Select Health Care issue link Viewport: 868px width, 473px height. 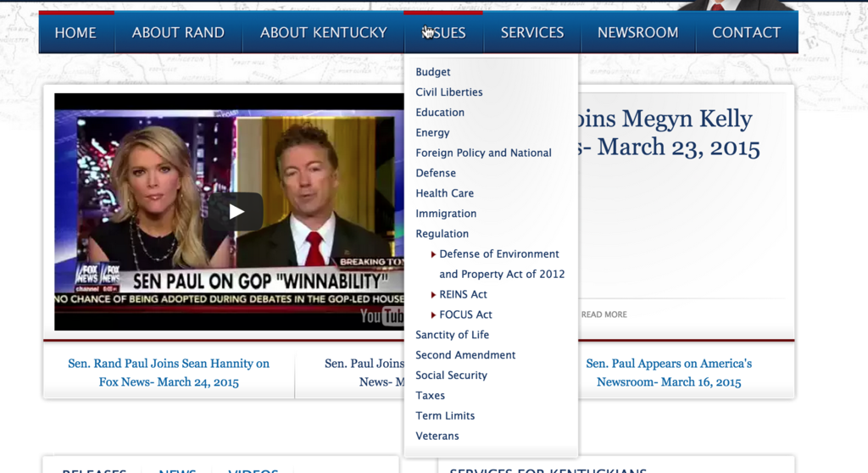pyautogui.click(x=444, y=193)
